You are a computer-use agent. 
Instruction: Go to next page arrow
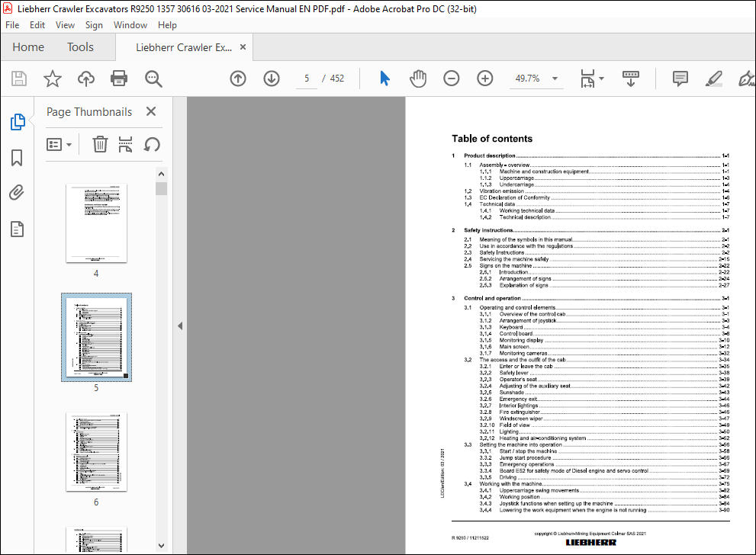[x=272, y=79]
